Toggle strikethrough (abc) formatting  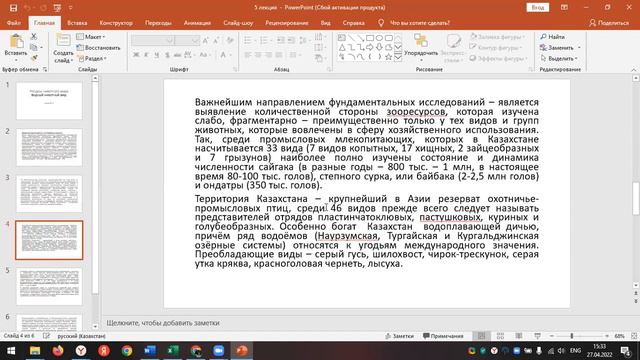click(x=177, y=55)
